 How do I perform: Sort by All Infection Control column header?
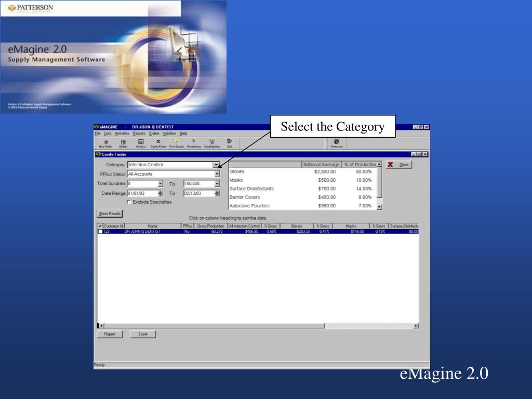[244, 226]
